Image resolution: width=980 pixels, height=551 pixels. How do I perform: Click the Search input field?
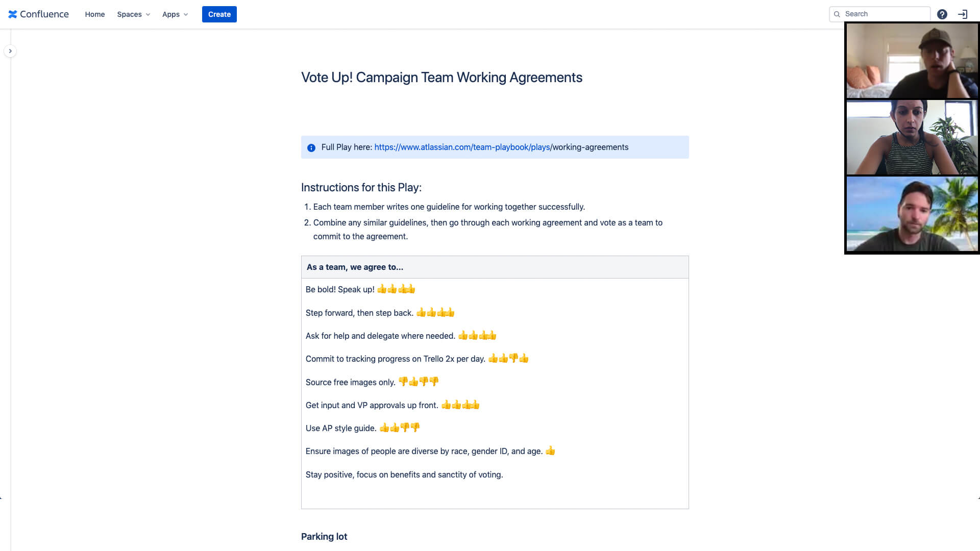pyautogui.click(x=880, y=13)
